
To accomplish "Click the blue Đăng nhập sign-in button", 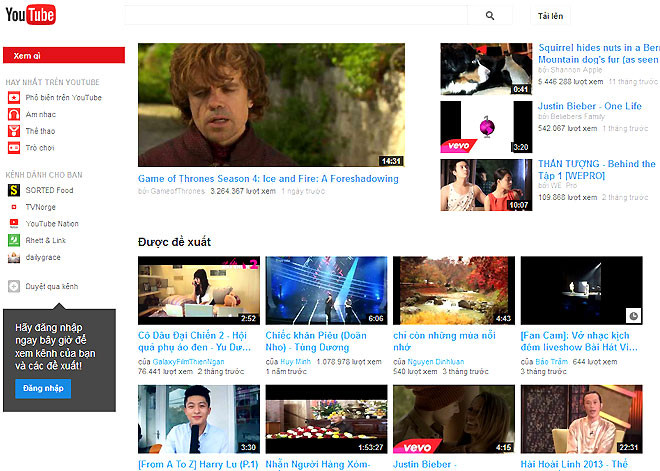I will 43,388.
